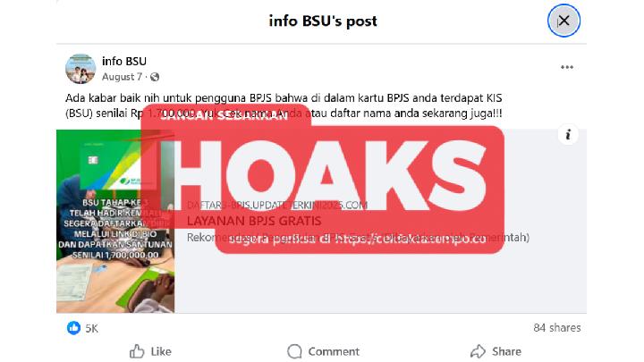Click the arrow Share icon
This screenshot has height=362, width=644.
[x=478, y=351]
